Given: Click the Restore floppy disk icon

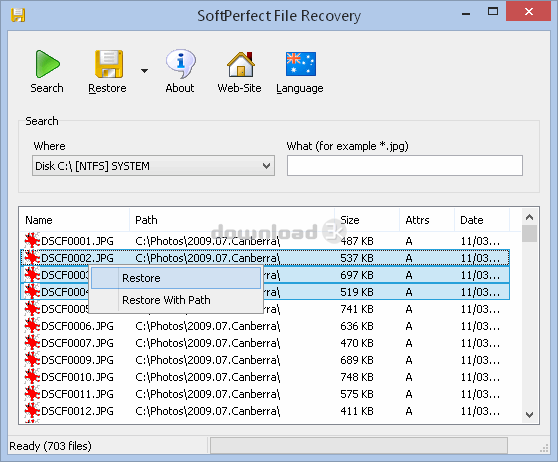Looking at the screenshot, I should (109, 64).
